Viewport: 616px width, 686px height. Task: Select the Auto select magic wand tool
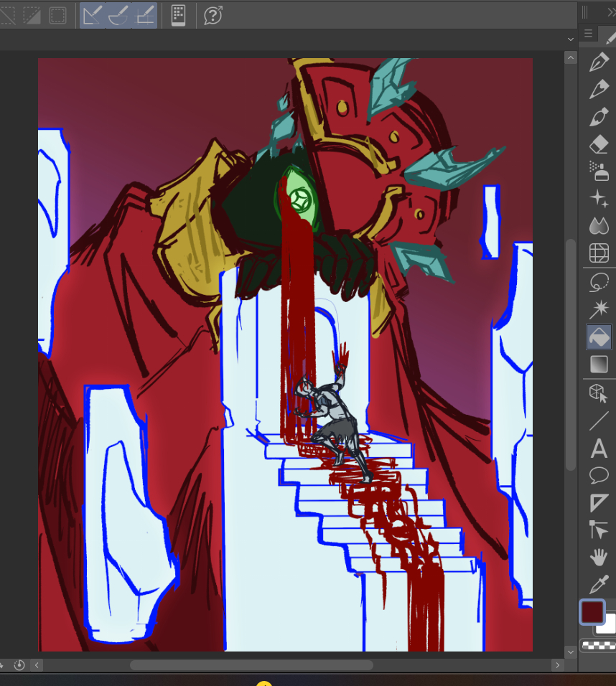(x=598, y=309)
